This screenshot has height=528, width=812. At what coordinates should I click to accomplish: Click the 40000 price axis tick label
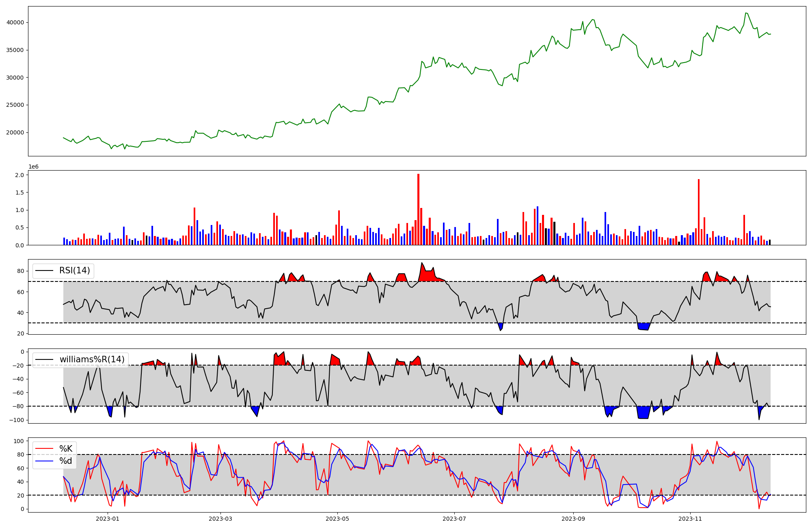tap(15, 22)
